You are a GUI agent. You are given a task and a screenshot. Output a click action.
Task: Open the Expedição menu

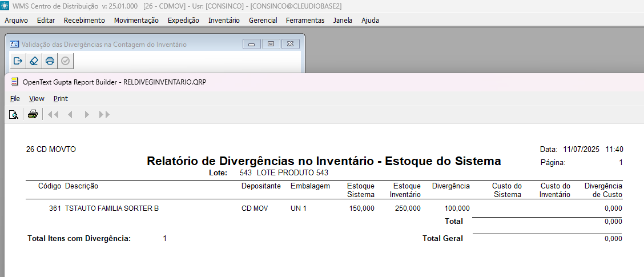[x=183, y=20]
